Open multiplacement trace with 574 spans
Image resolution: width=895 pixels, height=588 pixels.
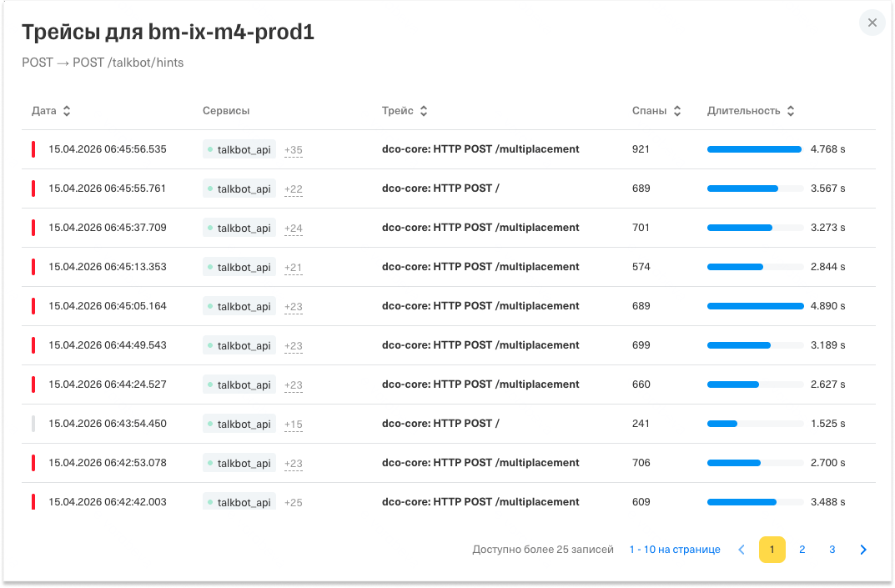tap(480, 267)
